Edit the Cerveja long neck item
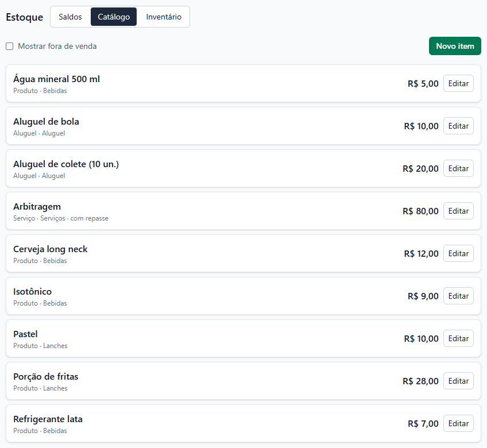Viewport: 487px width, 448px height. 458,253
